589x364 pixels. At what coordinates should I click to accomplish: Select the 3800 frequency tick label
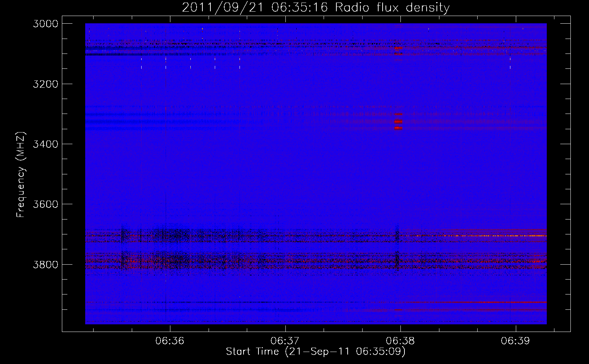coord(45,264)
